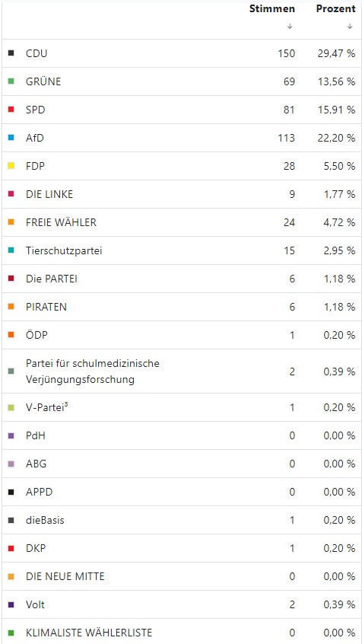
Task: Select the FREIE WÄHLER party name
Action: [x=61, y=222]
